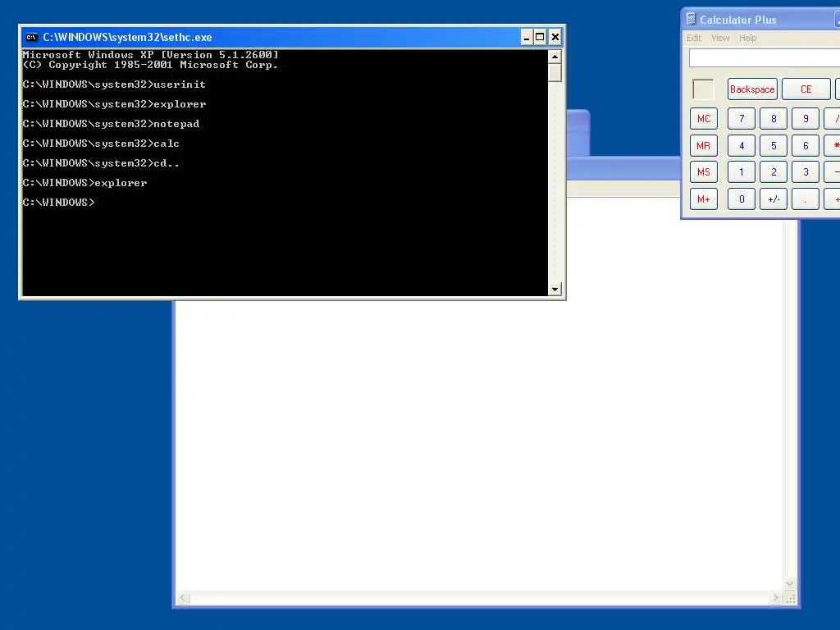Click the background window's resize grip corner
Image resolution: width=840 pixels, height=630 pixels.
pyautogui.click(x=791, y=598)
